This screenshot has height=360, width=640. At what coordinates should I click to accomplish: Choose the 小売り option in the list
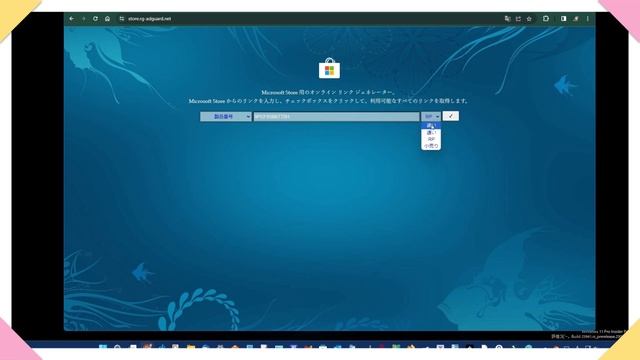(x=431, y=146)
